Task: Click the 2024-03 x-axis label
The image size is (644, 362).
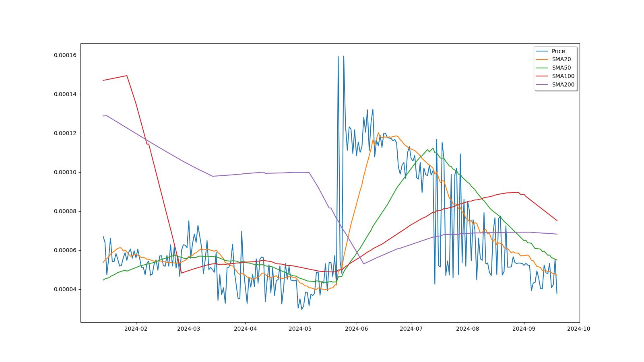Action: coord(188,329)
